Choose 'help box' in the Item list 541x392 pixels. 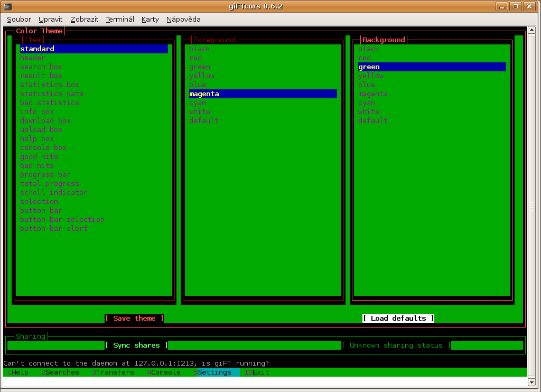point(36,138)
